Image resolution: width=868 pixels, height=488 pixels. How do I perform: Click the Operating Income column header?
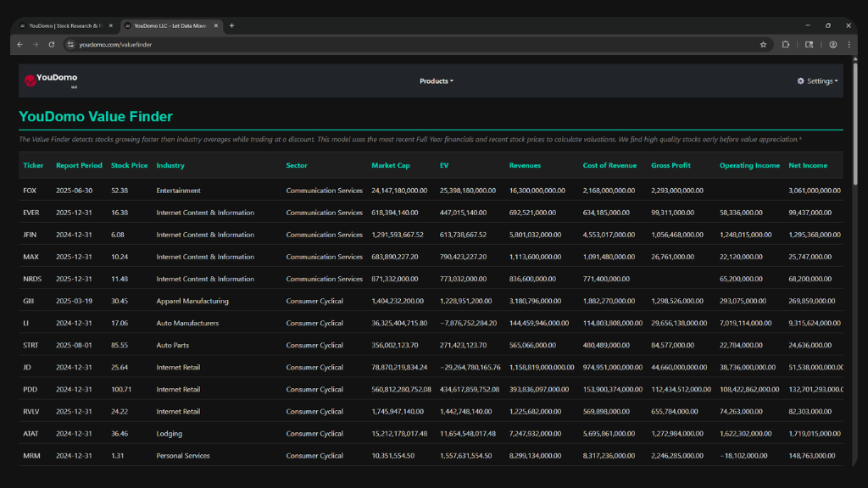749,165
